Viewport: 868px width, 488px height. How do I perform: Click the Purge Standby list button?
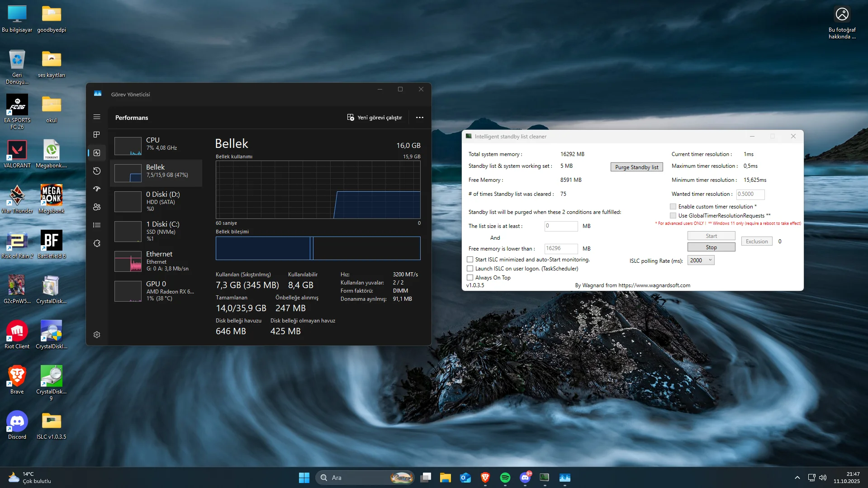(636, 167)
